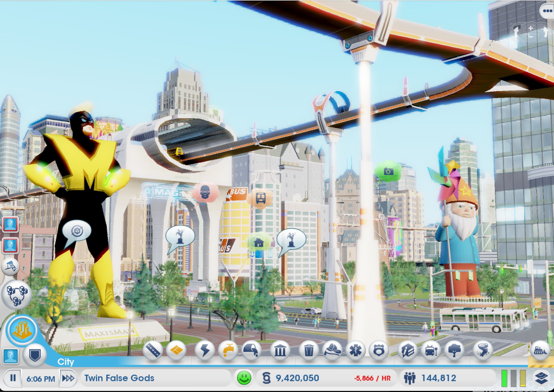Click the gray commercial demand bar
The height and width of the screenshot is (392, 554).
pos(513,378)
